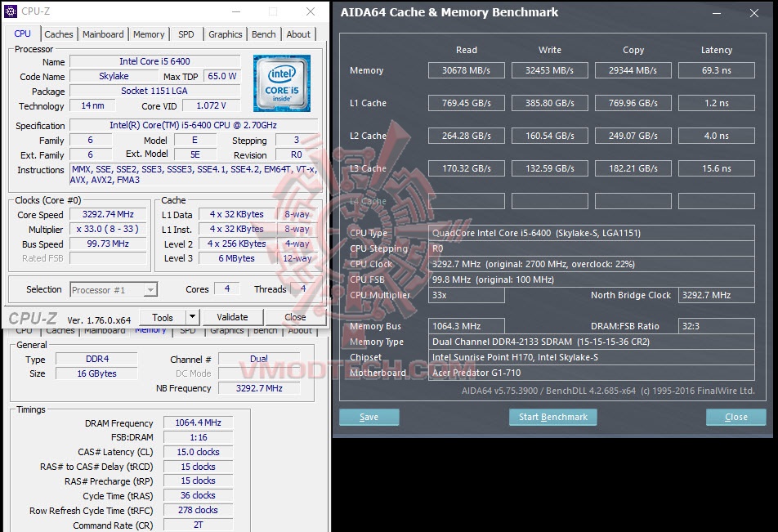Click the Validate button in CPU-Z
This screenshot has width=778, height=532.
232,317
